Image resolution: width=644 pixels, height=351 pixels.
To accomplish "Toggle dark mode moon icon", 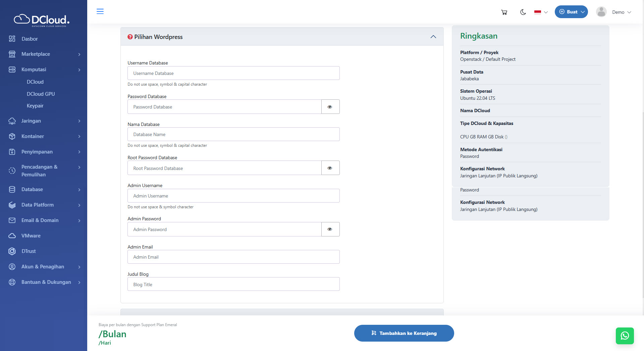I will [x=523, y=12].
